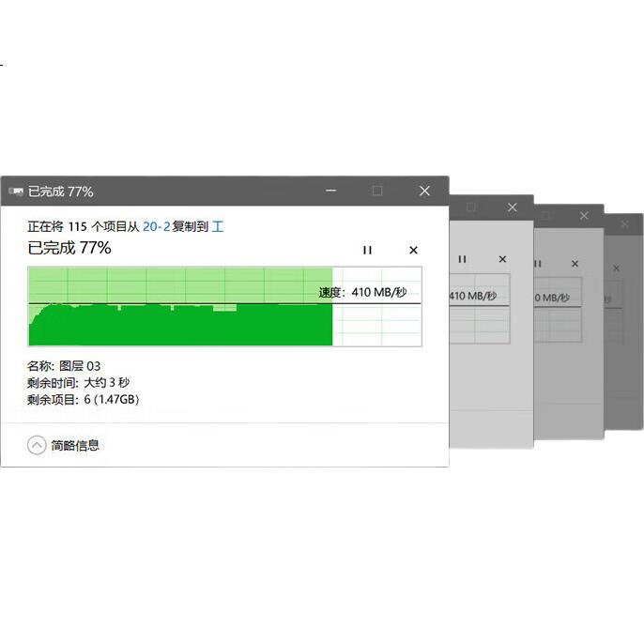Image resolution: width=644 pixels, height=644 pixels.
Task: Click the 已完成 77% heading text
Action: 69,248
